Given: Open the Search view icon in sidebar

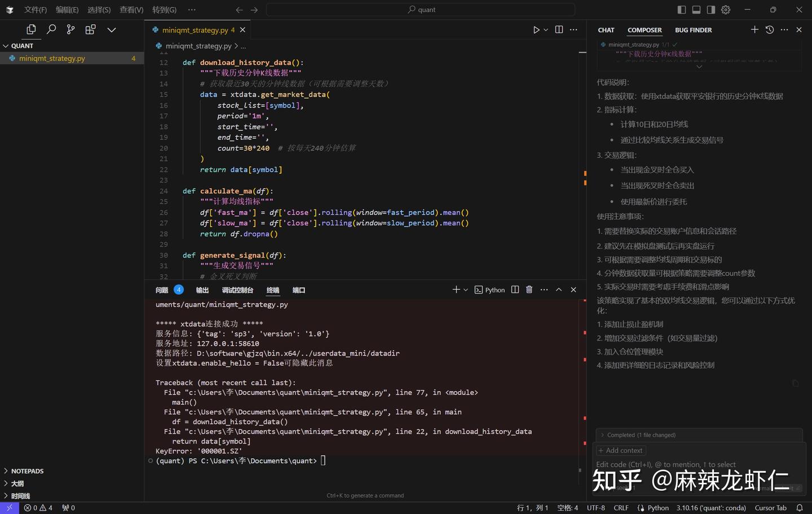Looking at the screenshot, I should click(51, 29).
